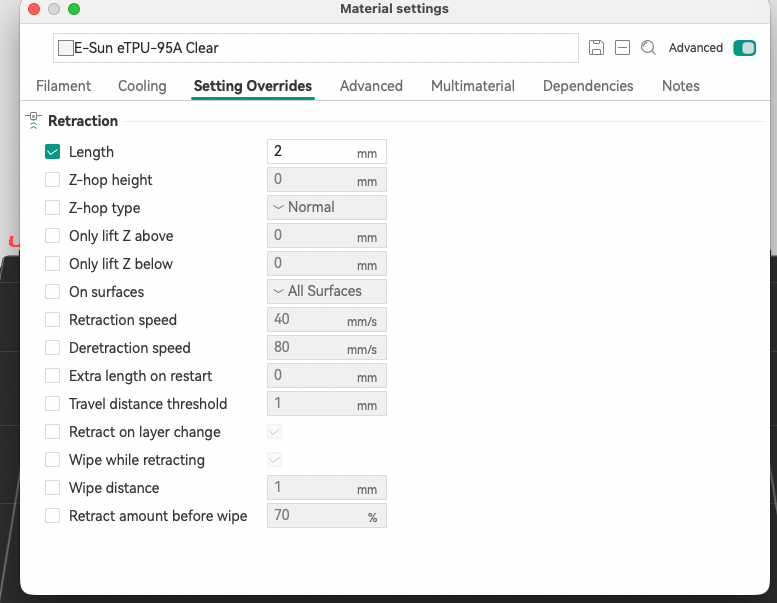Viewport: 777px width, 603px height.
Task: Open the Notes tab
Action: coord(681,86)
